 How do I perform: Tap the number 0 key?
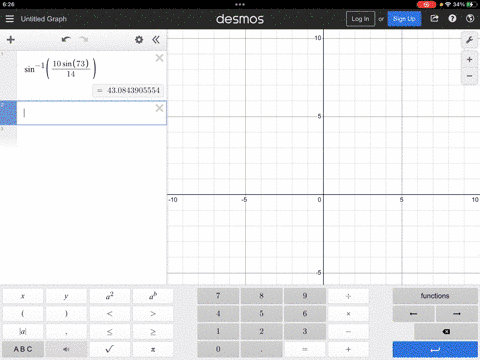218,349
